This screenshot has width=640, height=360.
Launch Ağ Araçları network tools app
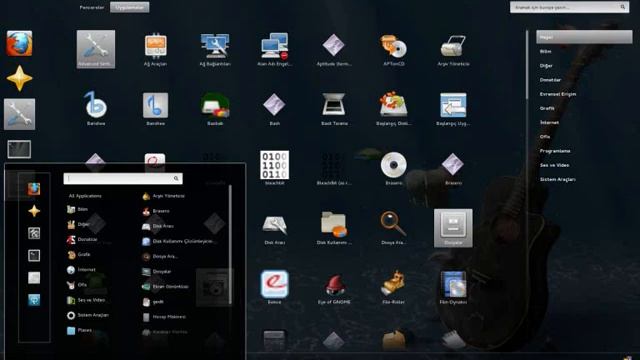[x=156, y=50]
